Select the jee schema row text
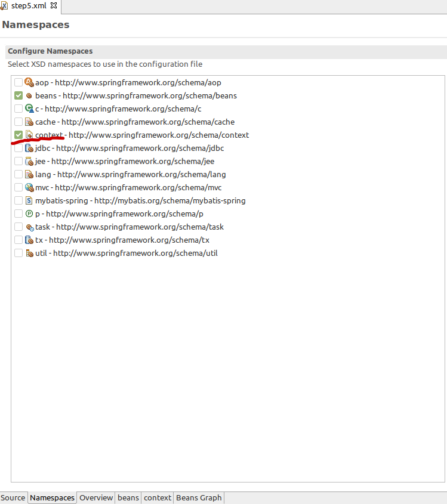 (x=125, y=162)
